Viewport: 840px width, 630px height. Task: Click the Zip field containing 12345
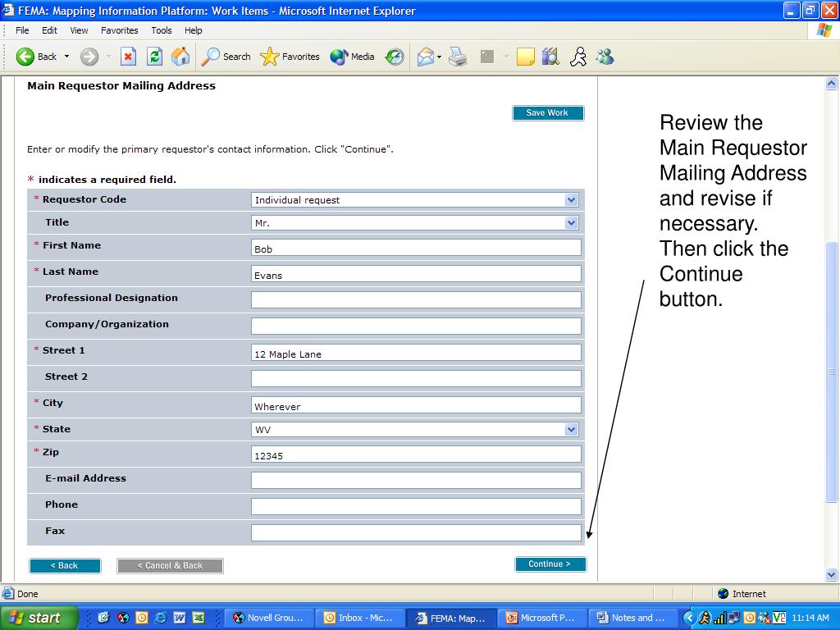[416, 454]
